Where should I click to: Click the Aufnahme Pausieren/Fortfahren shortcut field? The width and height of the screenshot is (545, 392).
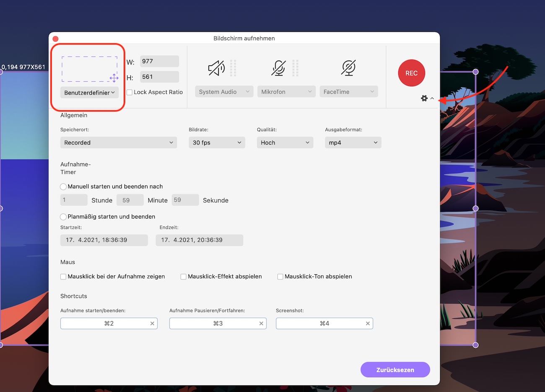click(x=218, y=323)
